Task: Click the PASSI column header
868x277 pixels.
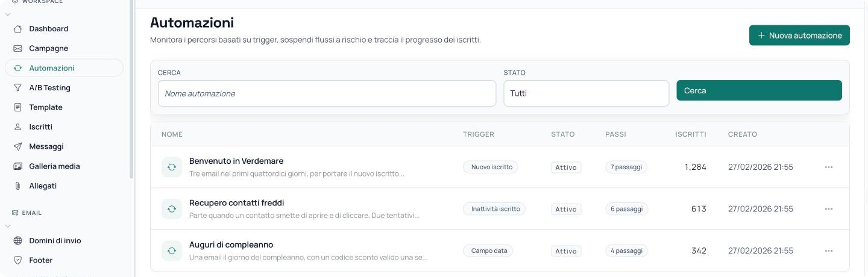Action: click(x=616, y=134)
